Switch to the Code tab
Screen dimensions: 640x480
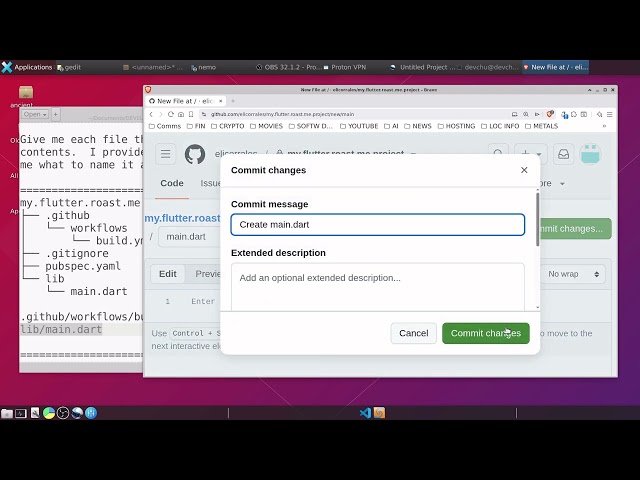click(172, 183)
